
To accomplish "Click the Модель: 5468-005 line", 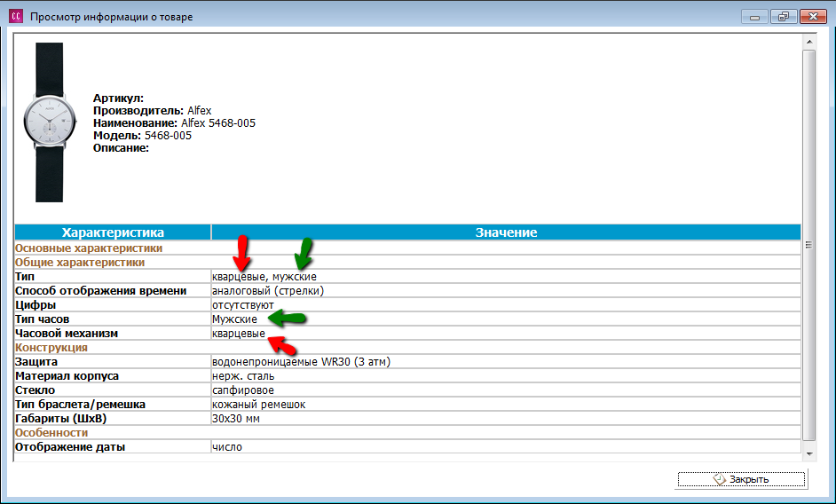I will click(142, 136).
